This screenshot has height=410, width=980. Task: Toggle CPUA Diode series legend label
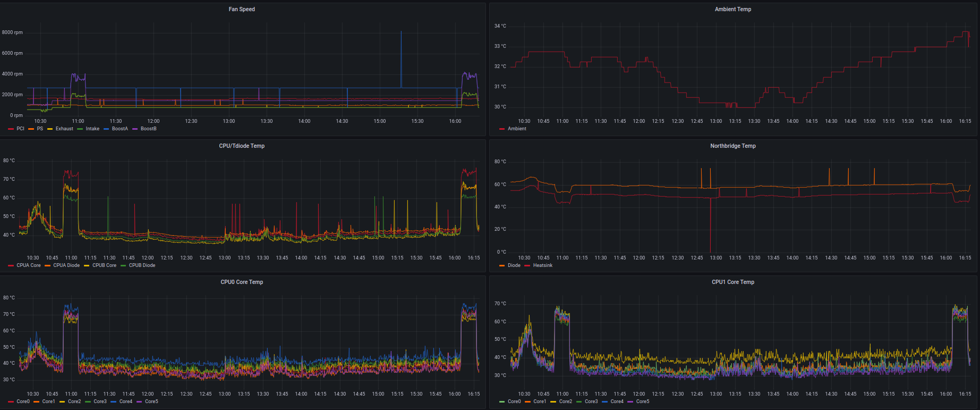coord(66,265)
